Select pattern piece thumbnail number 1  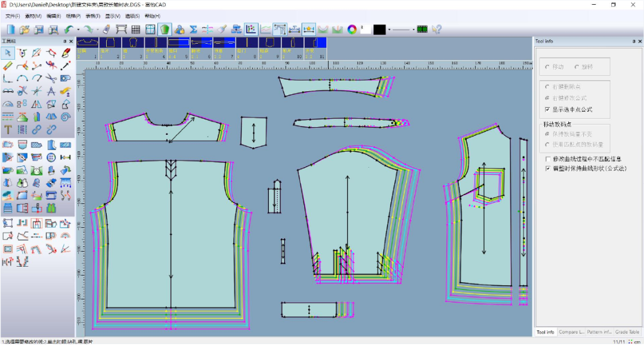[88, 48]
